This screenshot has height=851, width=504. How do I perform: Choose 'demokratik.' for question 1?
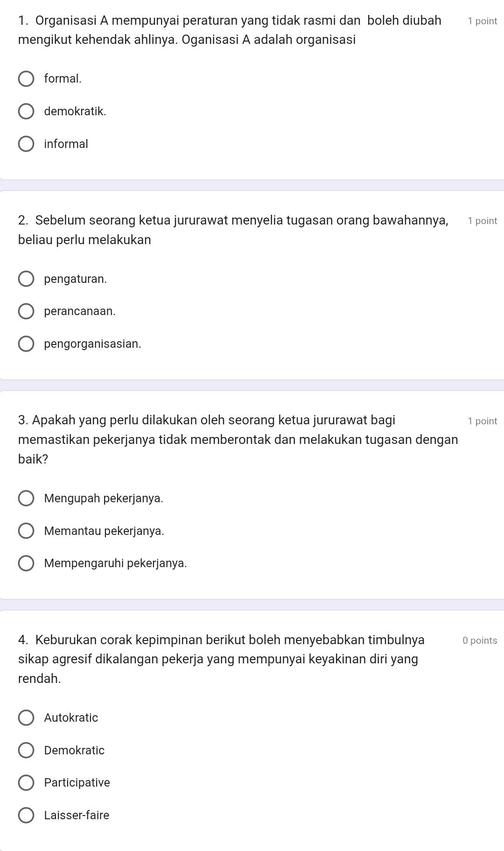click(26, 112)
